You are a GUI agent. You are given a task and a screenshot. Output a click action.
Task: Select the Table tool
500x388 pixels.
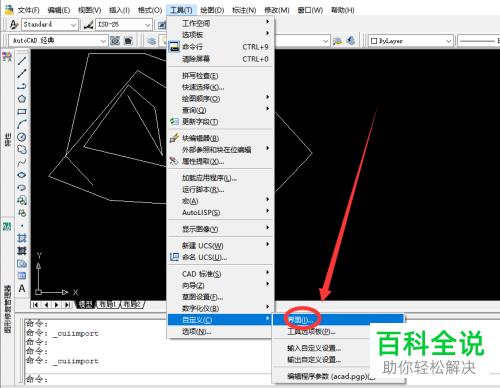tap(22, 276)
